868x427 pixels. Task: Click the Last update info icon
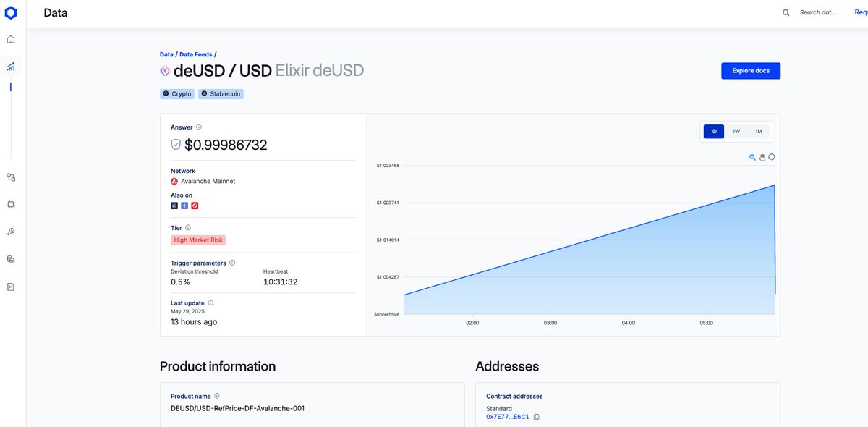(x=210, y=303)
